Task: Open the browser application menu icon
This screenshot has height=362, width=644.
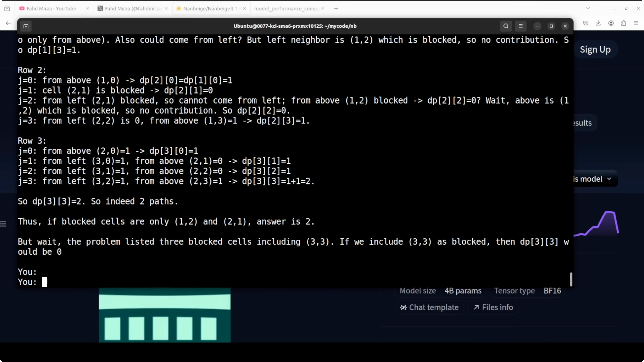Action: coord(636,23)
